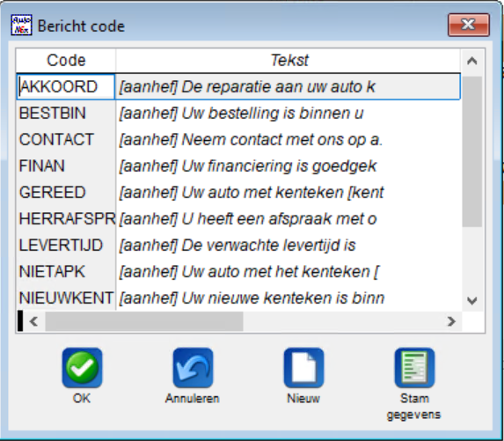Click the Code column header
Viewport: 504px width, 441px height.
pyautogui.click(x=66, y=61)
